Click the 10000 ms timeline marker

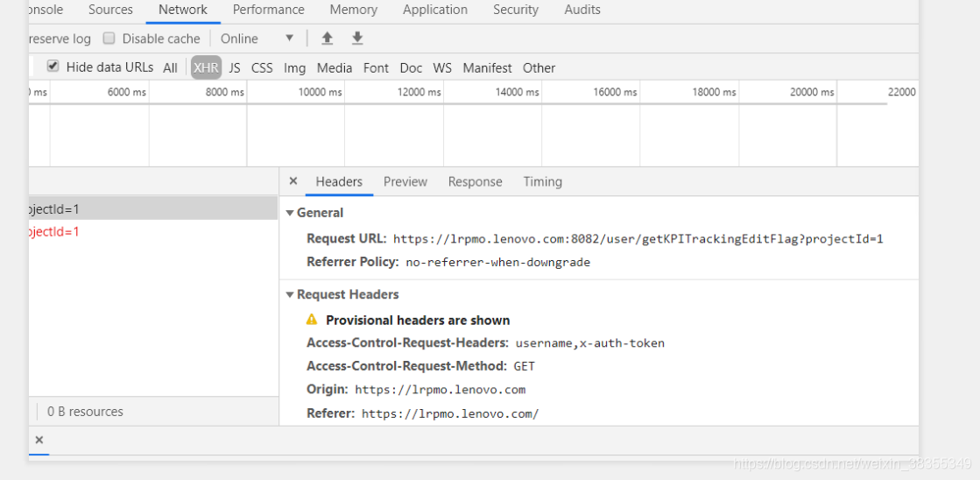coord(320,93)
